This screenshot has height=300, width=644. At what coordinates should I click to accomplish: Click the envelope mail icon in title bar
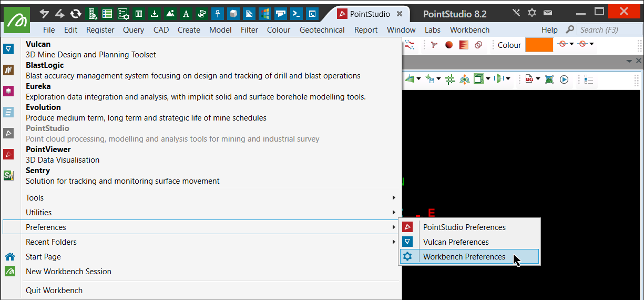click(548, 13)
